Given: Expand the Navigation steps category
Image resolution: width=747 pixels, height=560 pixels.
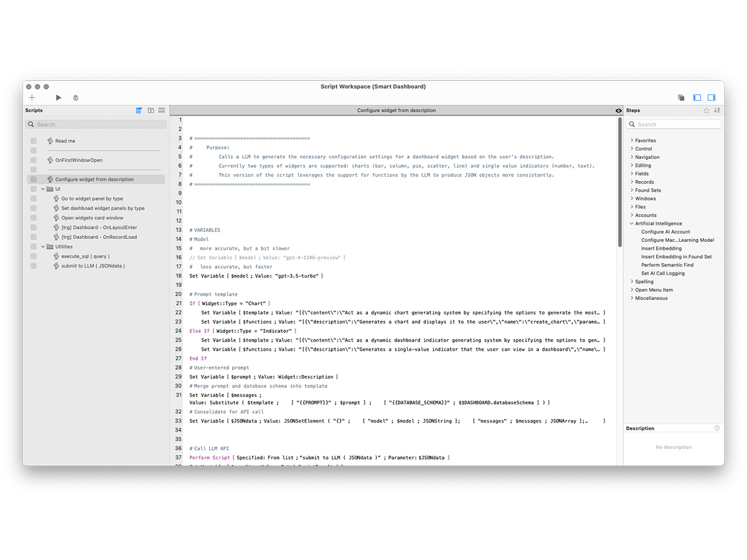Looking at the screenshot, I should coord(632,157).
